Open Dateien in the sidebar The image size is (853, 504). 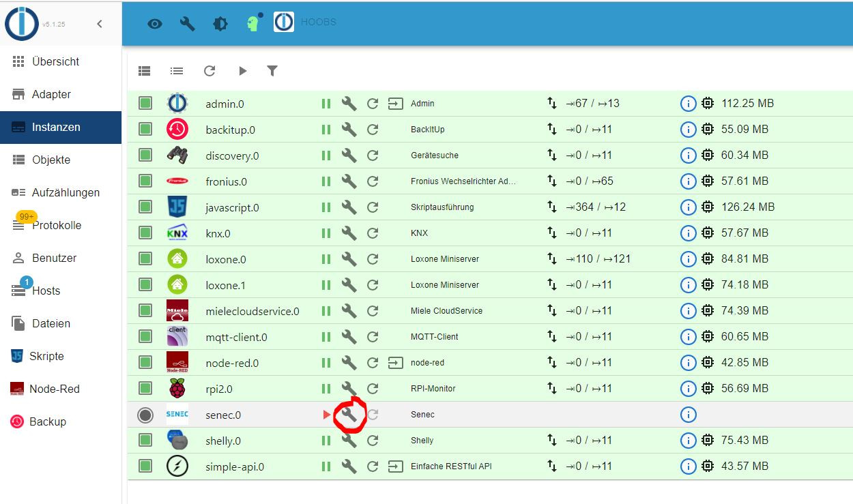(x=61, y=323)
